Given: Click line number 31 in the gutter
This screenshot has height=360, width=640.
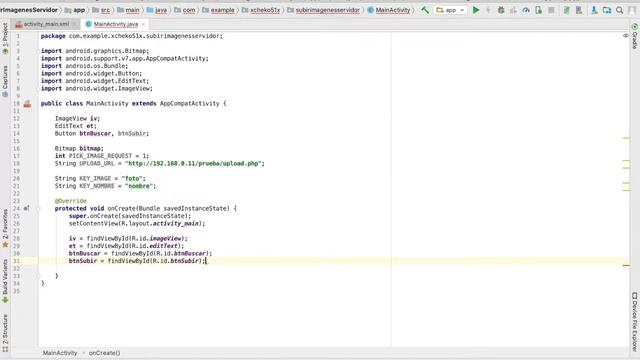Looking at the screenshot, I should click(16, 261).
